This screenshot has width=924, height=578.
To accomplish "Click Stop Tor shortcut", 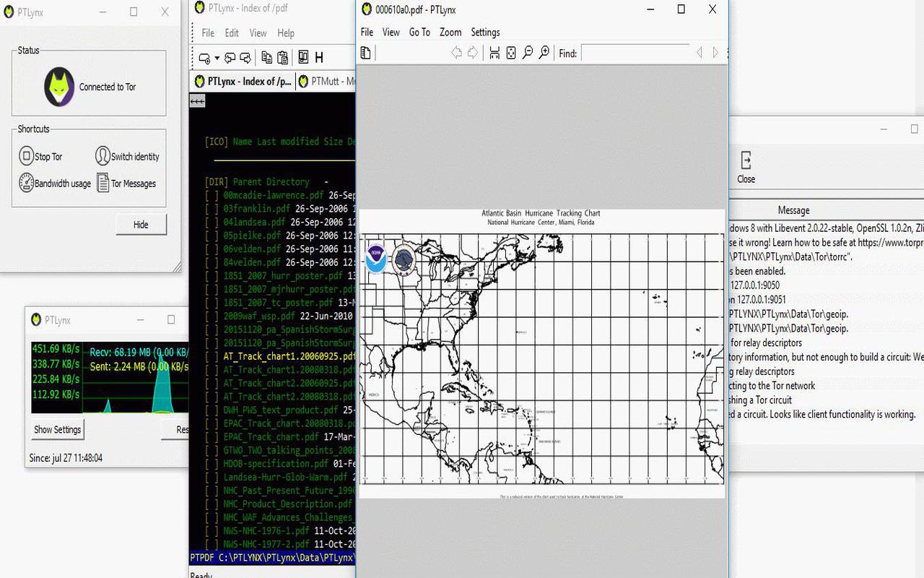I will [x=40, y=156].
